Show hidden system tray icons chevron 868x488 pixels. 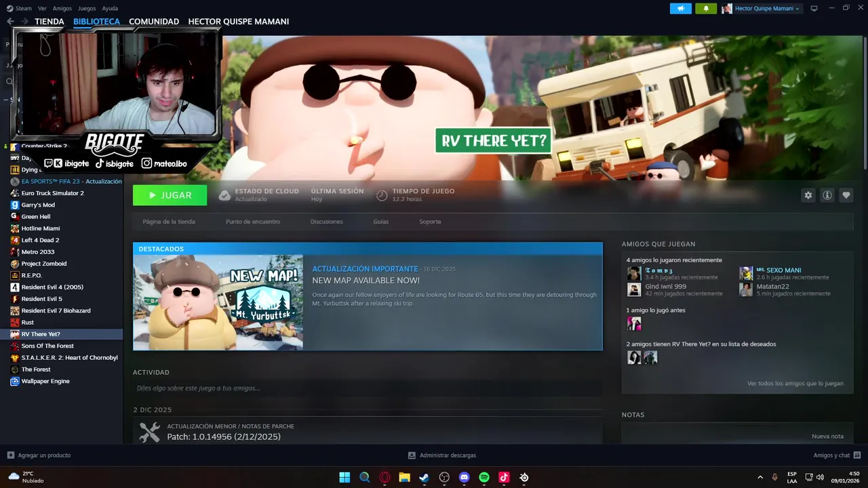759,477
